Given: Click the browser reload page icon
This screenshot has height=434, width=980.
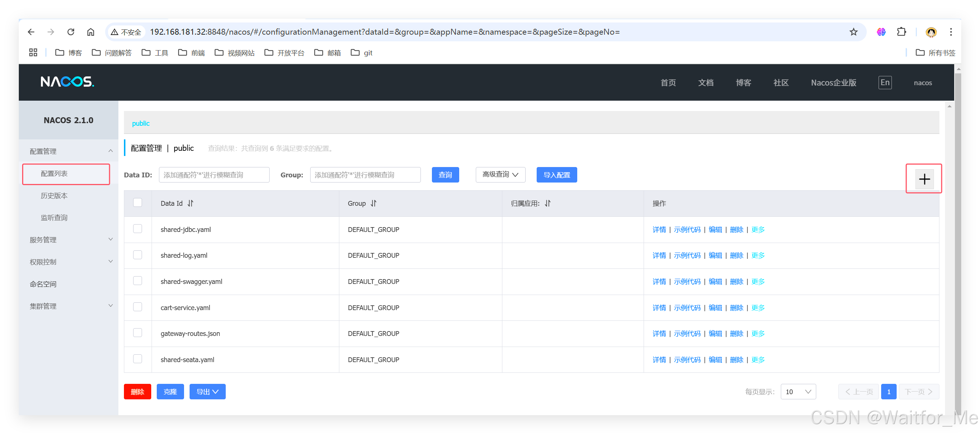Looking at the screenshot, I should pos(71,32).
